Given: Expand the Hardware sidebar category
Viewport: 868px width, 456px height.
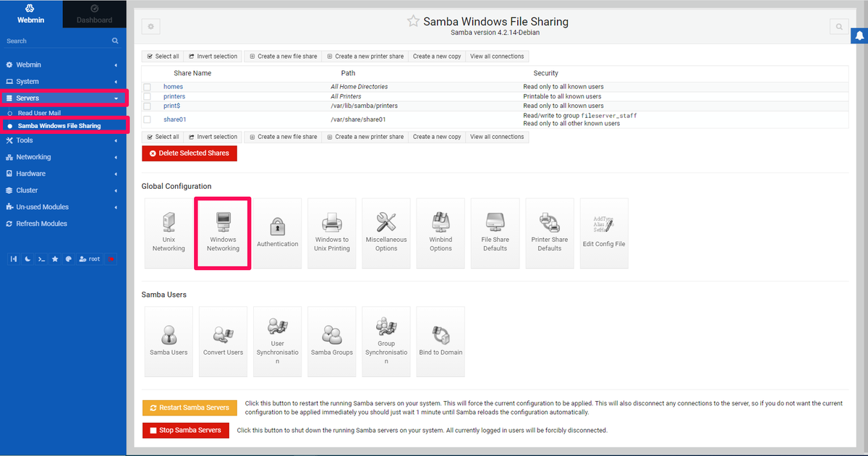Looking at the screenshot, I should tap(63, 174).
